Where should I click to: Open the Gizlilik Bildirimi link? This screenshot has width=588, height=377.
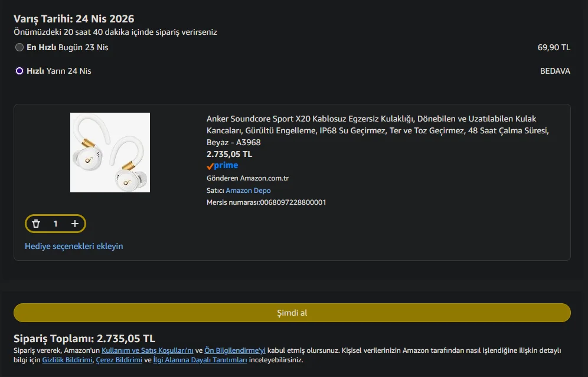pos(67,359)
